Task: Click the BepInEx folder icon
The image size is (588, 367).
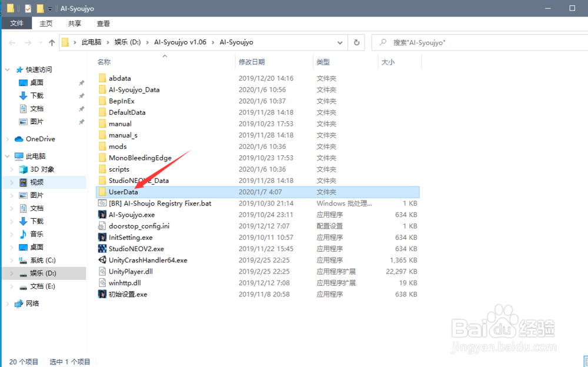Action: click(102, 101)
